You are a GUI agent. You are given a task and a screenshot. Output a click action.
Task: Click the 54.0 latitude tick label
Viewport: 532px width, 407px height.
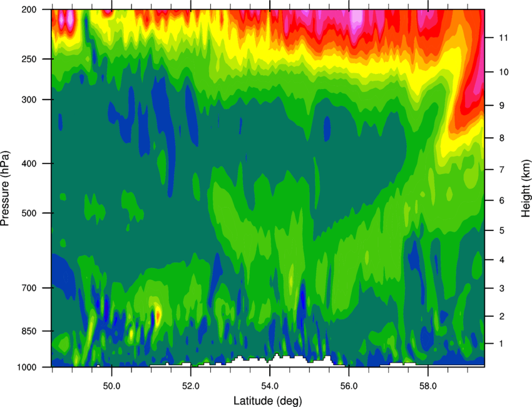click(x=270, y=386)
